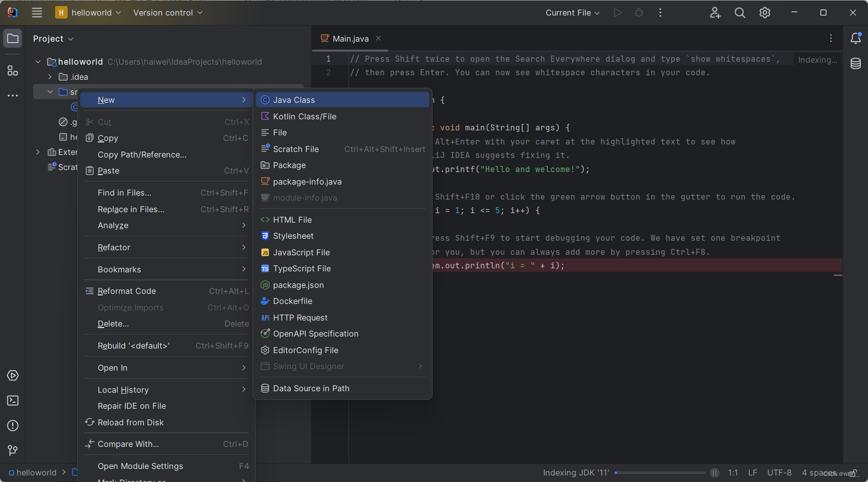Create a new Package
The image size is (868, 482).
(x=342, y=165)
